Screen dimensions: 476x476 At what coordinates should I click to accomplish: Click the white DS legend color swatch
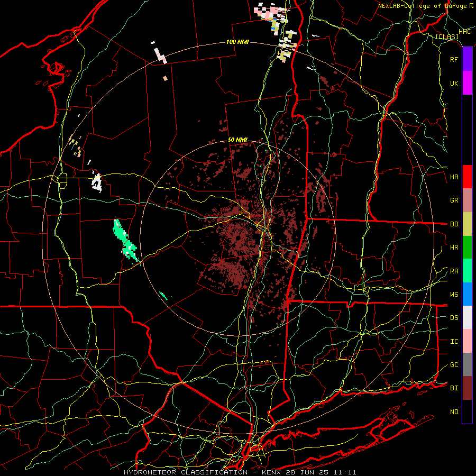467,317
